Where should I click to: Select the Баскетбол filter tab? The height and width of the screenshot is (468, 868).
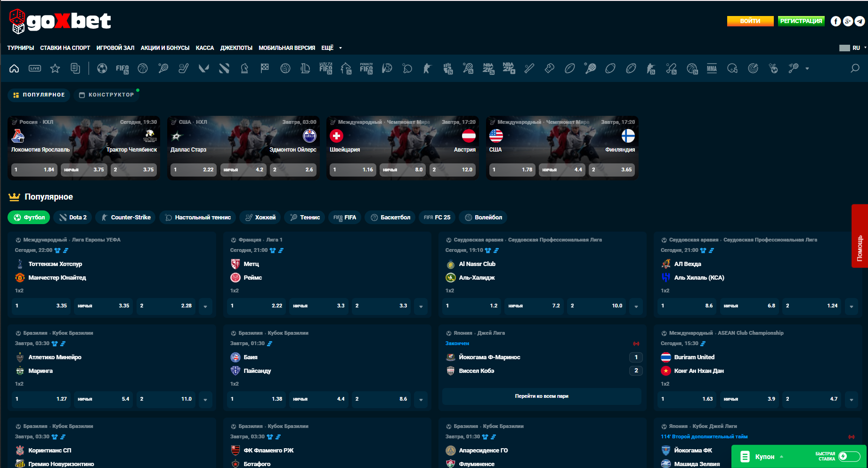pos(390,217)
